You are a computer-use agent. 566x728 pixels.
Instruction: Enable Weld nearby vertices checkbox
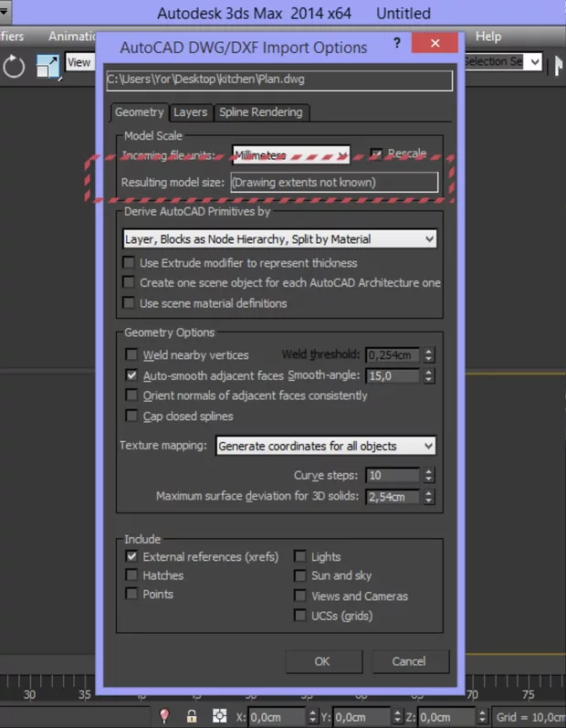click(131, 354)
